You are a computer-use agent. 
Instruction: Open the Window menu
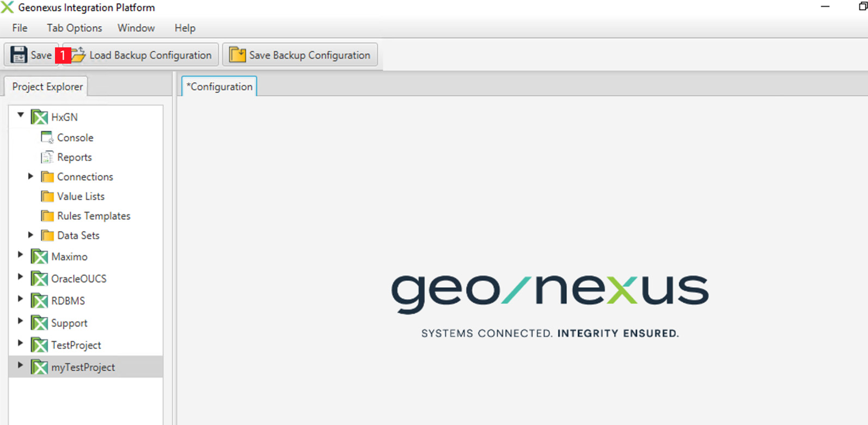pos(136,28)
